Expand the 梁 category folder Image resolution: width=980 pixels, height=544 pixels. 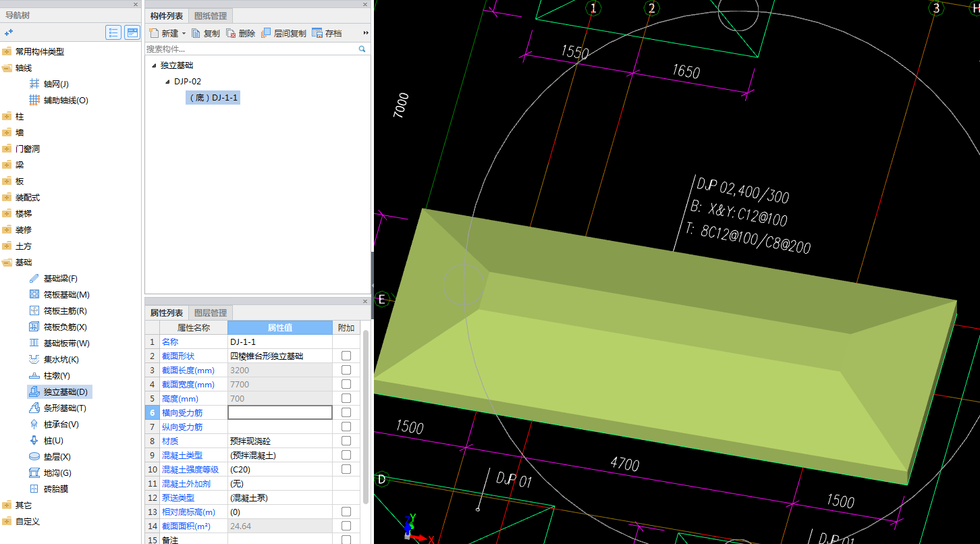[x=7, y=165]
